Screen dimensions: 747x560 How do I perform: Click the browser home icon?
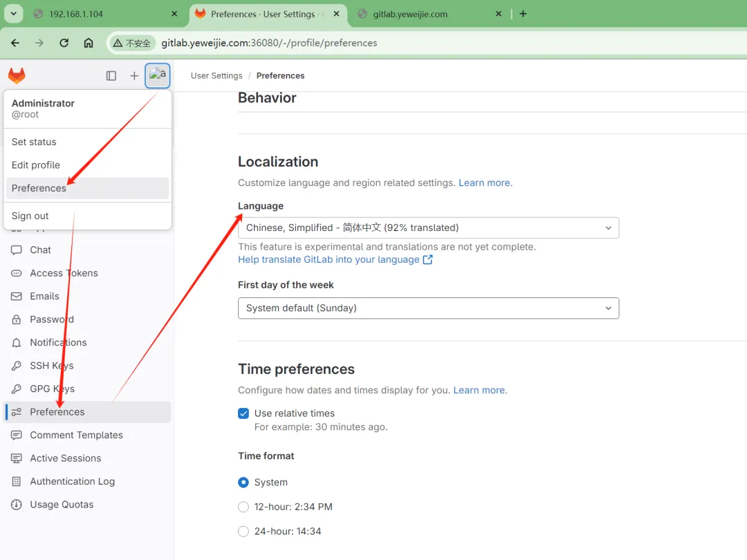(x=89, y=43)
